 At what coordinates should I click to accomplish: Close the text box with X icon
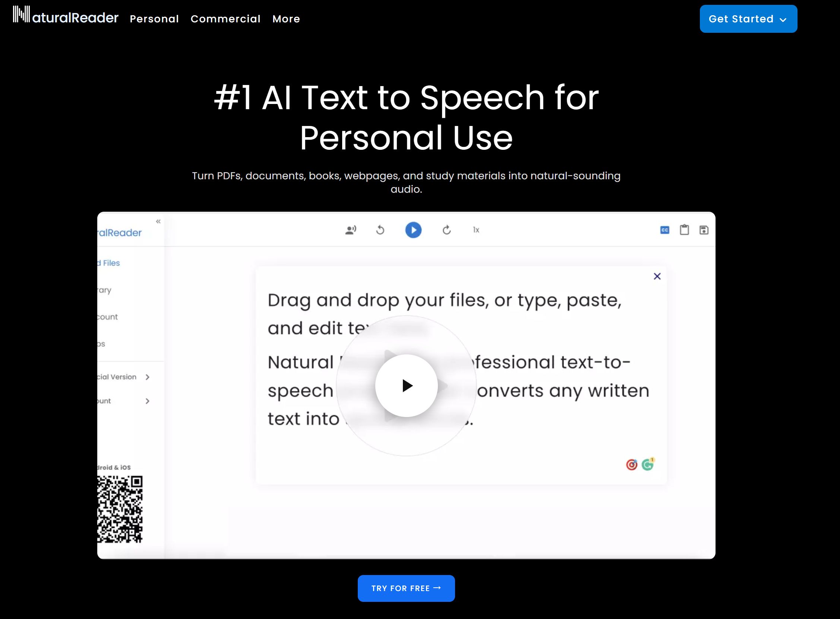click(x=657, y=276)
